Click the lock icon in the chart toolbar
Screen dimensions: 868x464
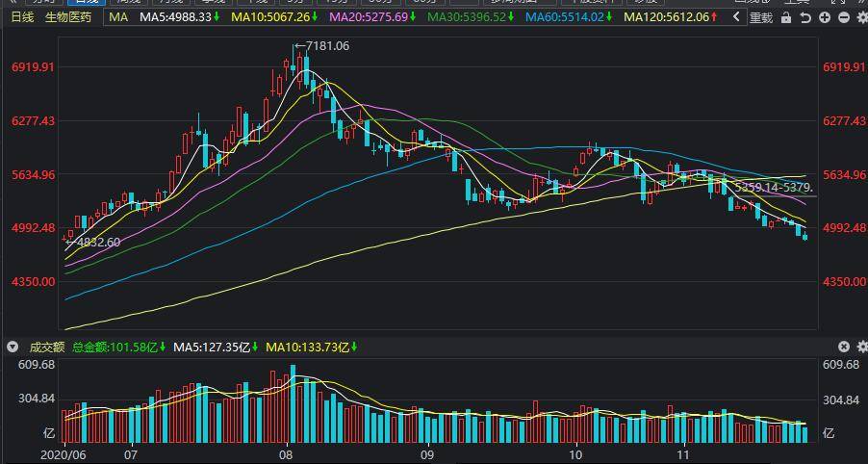point(786,17)
